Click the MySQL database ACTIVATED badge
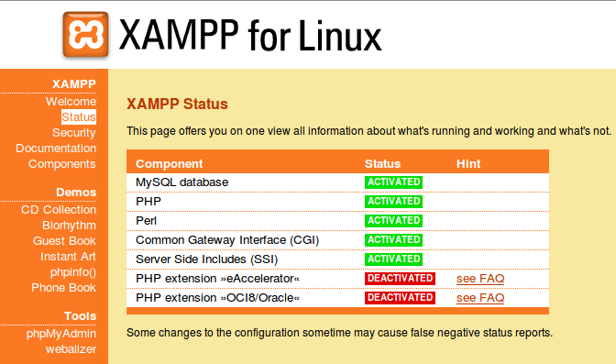This screenshot has width=616, height=364. tap(393, 182)
